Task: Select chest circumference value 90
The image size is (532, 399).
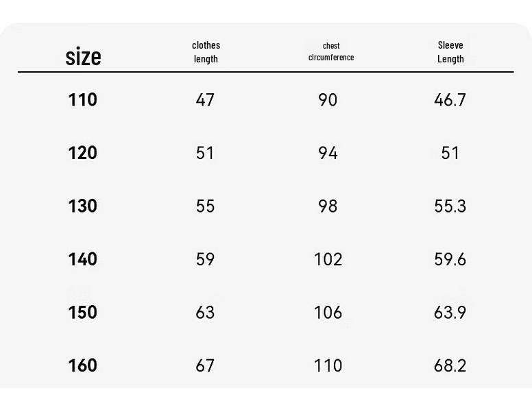Action: click(328, 100)
